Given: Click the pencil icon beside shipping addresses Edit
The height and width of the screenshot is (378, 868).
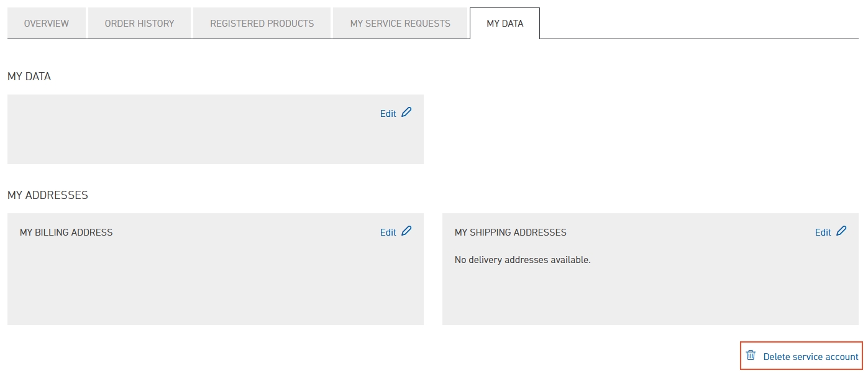Looking at the screenshot, I should [x=841, y=231].
